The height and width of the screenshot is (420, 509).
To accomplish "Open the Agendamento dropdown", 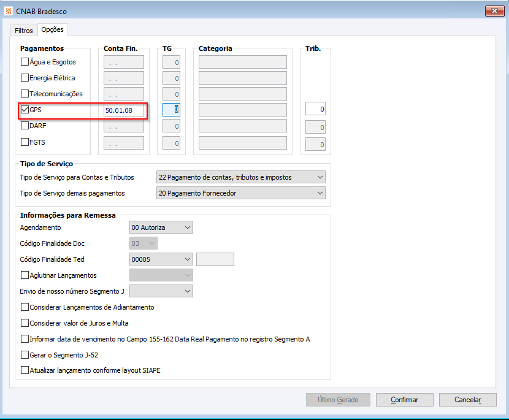I will pos(161,227).
